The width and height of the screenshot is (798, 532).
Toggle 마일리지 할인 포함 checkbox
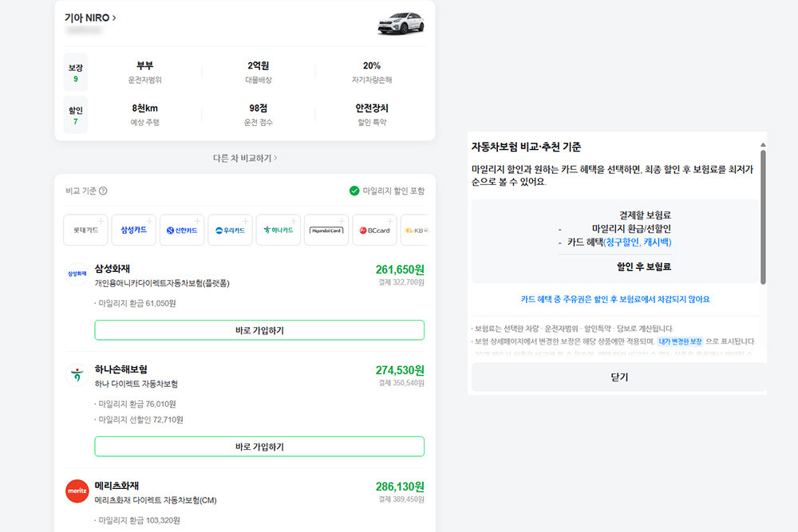354,191
